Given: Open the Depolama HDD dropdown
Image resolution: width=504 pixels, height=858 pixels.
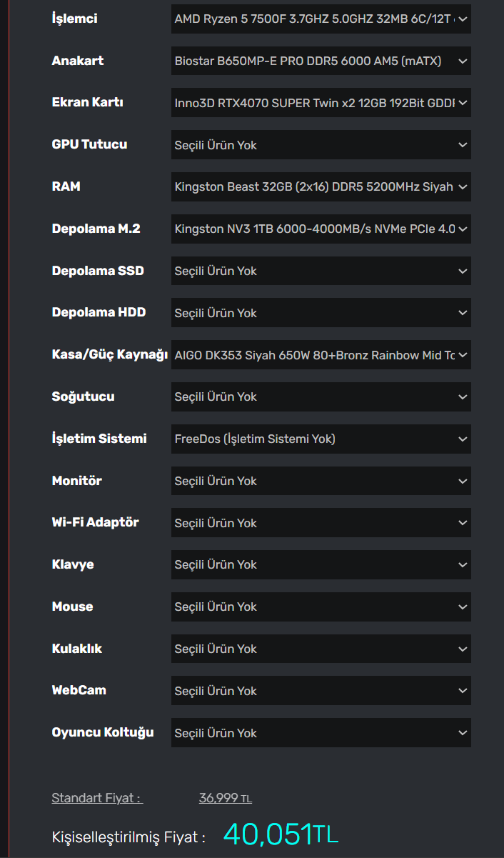Looking at the screenshot, I should pyautogui.click(x=321, y=313).
